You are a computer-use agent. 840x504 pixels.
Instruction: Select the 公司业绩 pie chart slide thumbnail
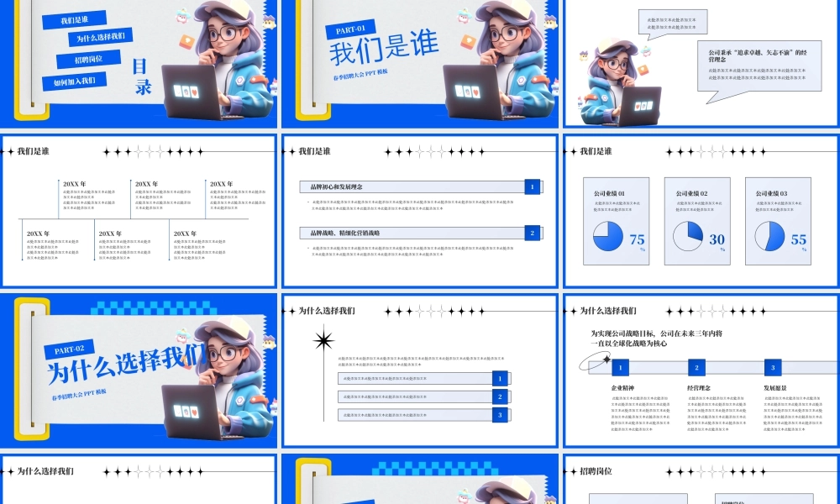(x=701, y=211)
